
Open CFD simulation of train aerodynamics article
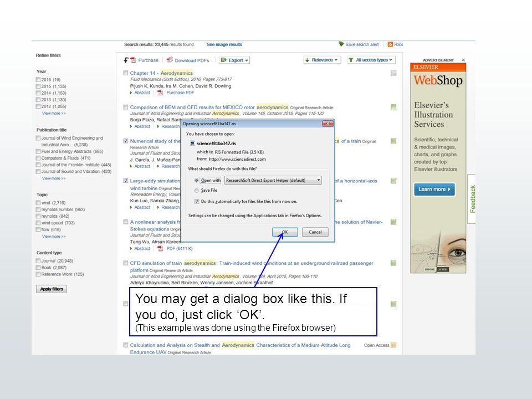coord(252,267)
